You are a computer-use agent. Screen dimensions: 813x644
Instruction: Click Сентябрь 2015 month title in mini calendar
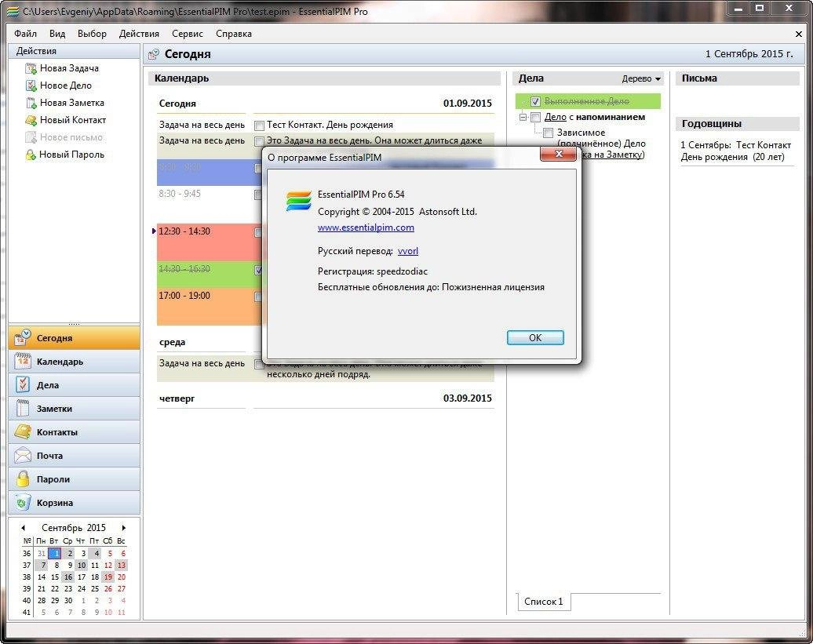click(x=74, y=527)
